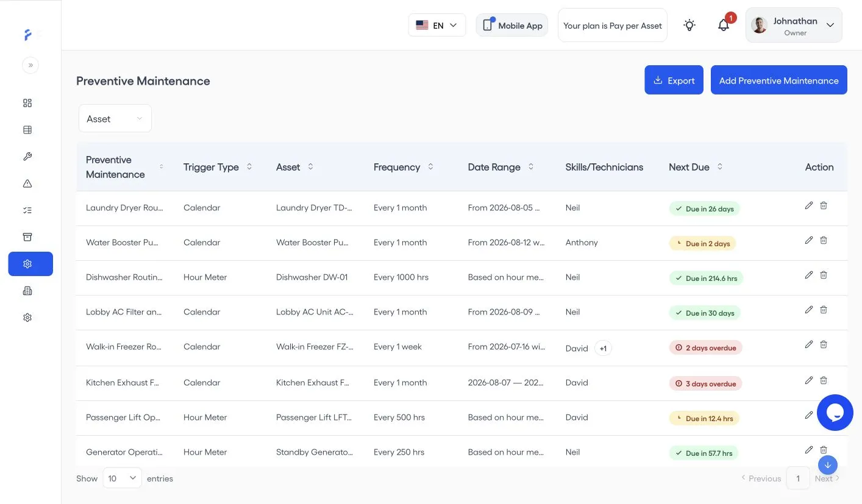The image size is (862, 504).
Task: Click 'Due in 57.7 hrs' badge
Action: click(703, 453)
